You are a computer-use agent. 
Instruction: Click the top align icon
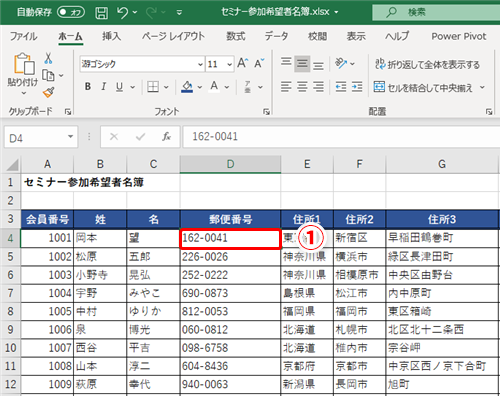pyautogui.click(x=286, y=63)
